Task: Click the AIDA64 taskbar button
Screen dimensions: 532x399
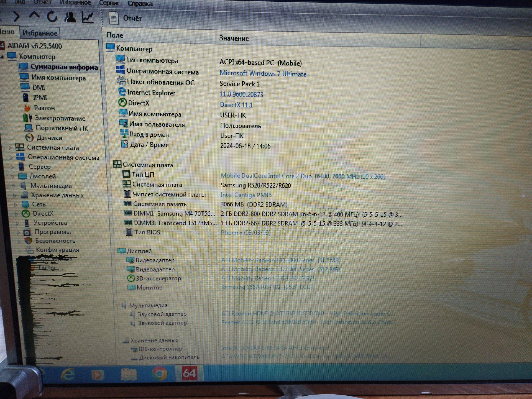Action: 190,373
